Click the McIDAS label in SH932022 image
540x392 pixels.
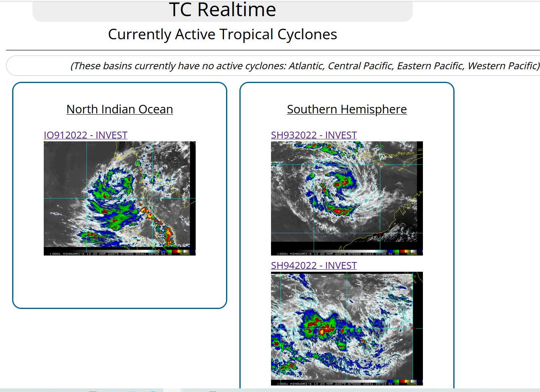(x=412, y=254)
